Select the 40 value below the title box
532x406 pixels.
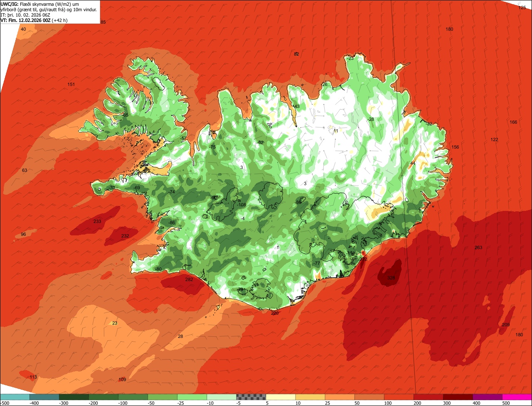click(x=23, y=29)
